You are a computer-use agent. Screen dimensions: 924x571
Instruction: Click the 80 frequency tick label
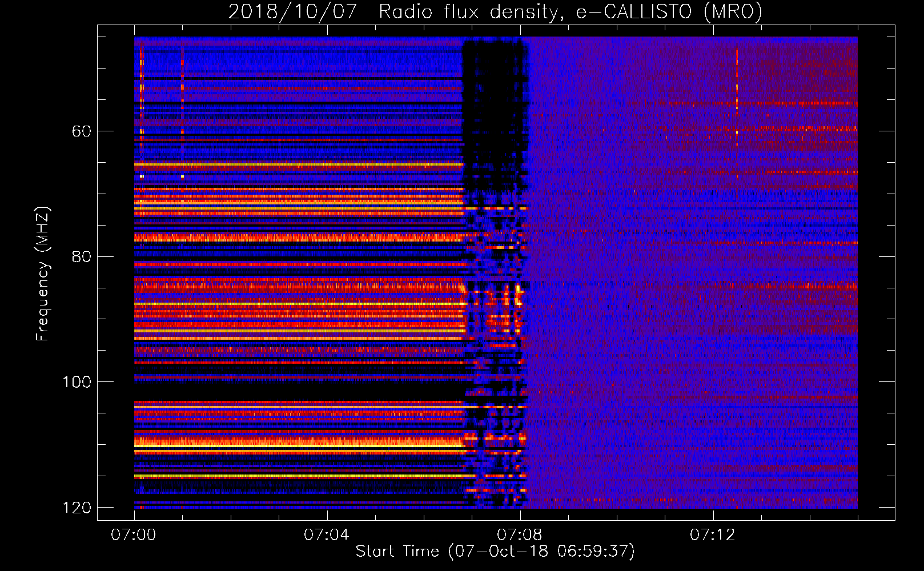pos(81,256)
